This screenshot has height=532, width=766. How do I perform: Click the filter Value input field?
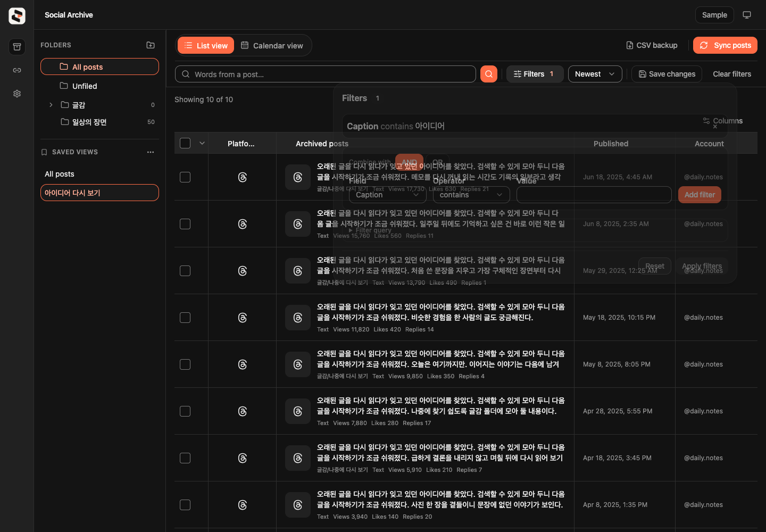594,195
